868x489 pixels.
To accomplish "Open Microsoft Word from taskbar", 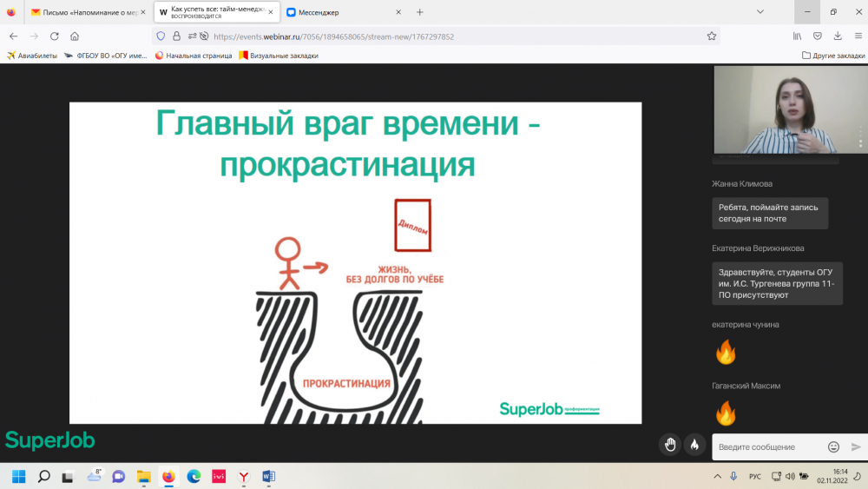I will pos(268,476).
